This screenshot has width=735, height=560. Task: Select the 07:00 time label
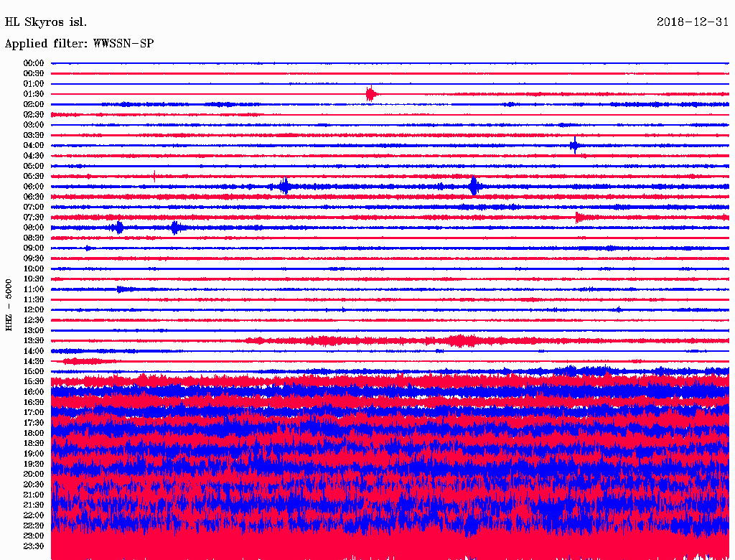(34, 207)
